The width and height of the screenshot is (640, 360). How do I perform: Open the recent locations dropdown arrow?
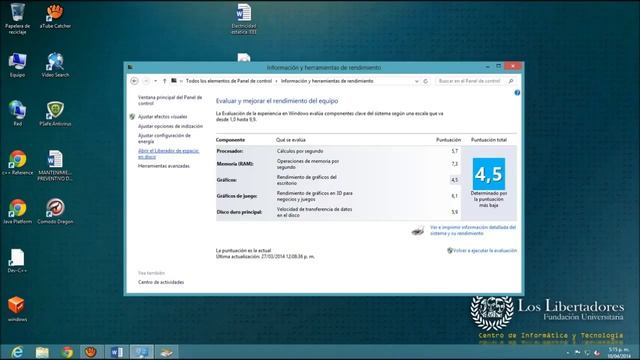[x=156, y=81]
